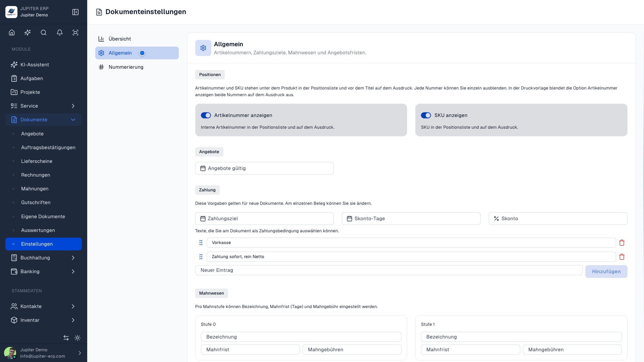644x362 pixels.
Task: Click the Skonto percent field
Action: (558, 219)
